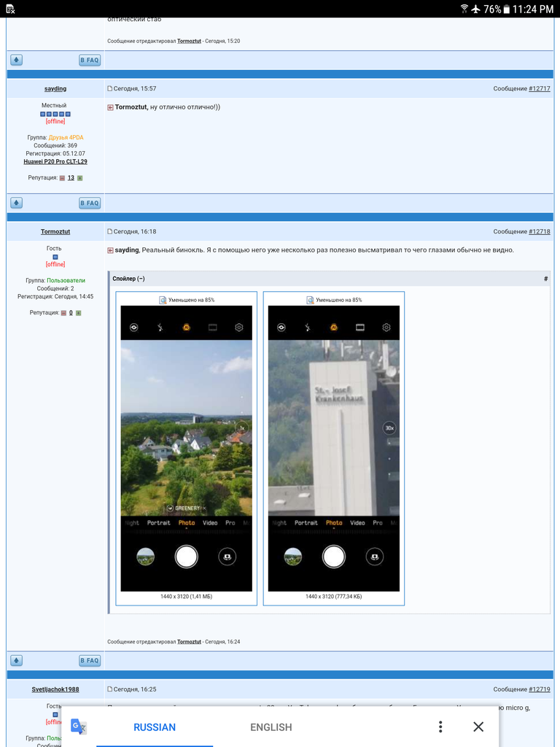This screenshot has height=747, width=560.
Task: Open message #12718 permalink
Action: tap(540, 231)
